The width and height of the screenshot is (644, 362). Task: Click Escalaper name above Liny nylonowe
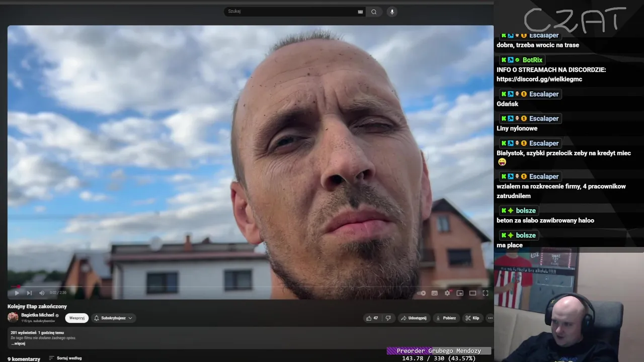(x=544, y=118)
